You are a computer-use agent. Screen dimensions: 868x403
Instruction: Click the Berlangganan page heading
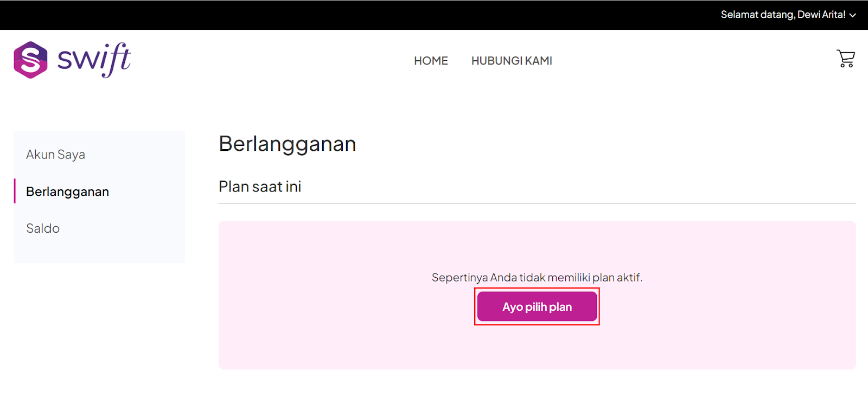(x=288, y=144)
